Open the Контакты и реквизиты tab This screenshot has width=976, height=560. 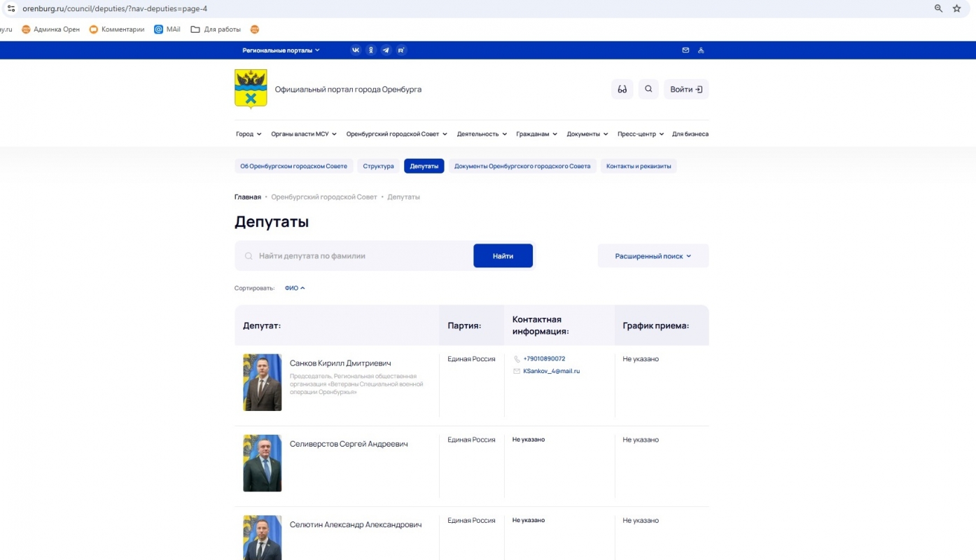(x=638, y=167)
